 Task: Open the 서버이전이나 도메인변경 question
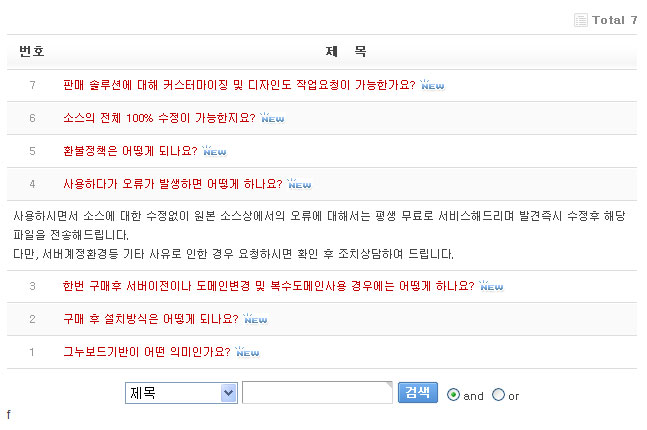click(268, 286)
